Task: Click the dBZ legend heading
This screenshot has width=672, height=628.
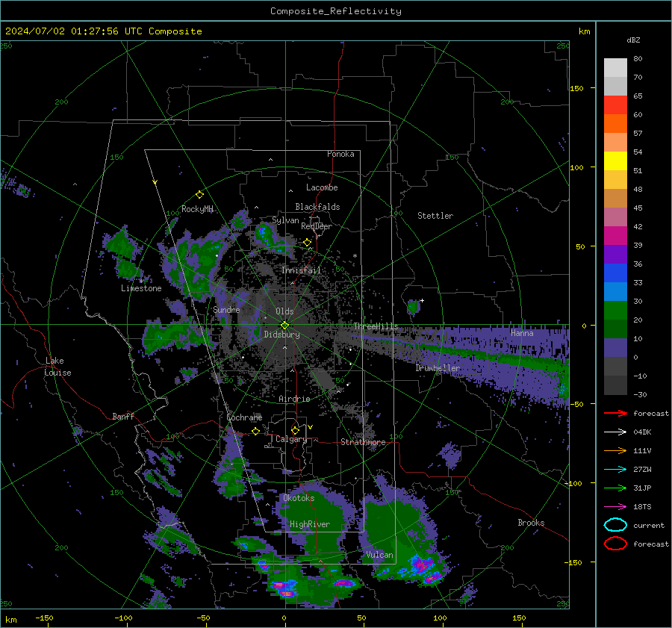Action: pos(633,40)
